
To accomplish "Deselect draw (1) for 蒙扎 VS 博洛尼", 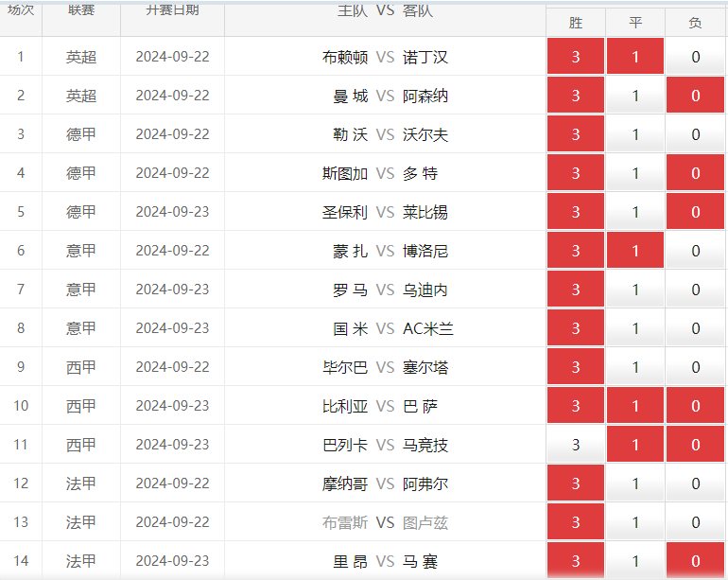I will click(x=635, y=251).
